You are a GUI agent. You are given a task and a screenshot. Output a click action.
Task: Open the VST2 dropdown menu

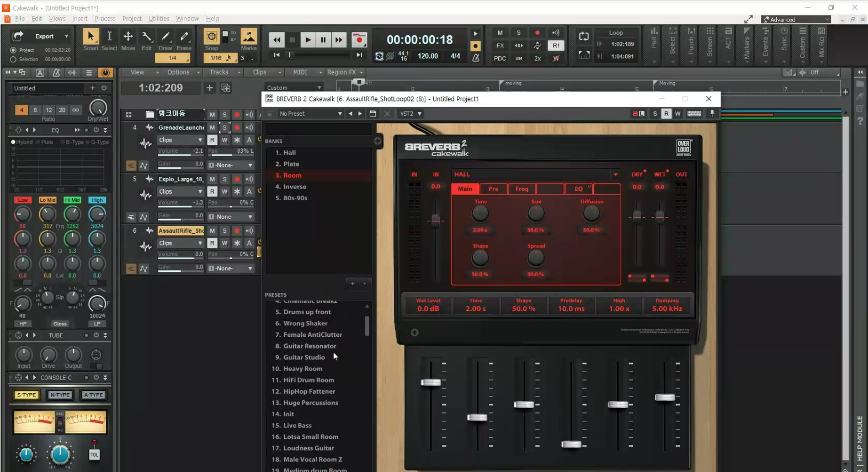[x=411, y=114]
